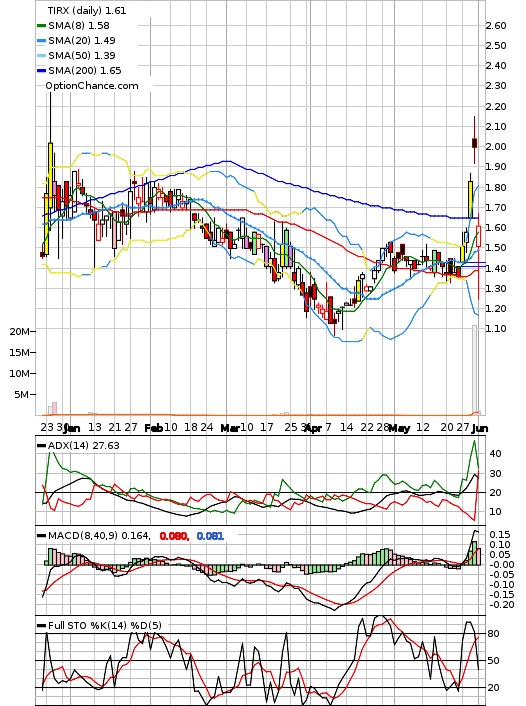Click the Jan date axis label
526x706 pixels.
tap(72, 428)
